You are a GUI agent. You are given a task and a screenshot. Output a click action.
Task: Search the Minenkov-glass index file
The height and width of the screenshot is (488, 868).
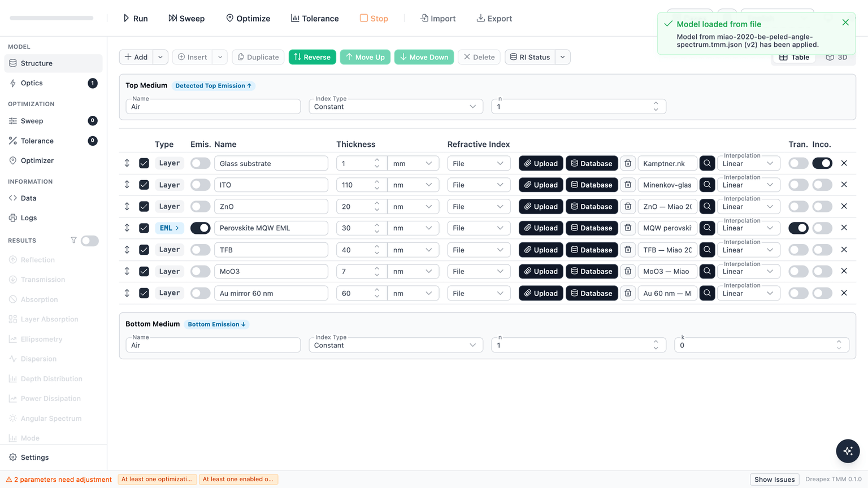coord(707,185)
